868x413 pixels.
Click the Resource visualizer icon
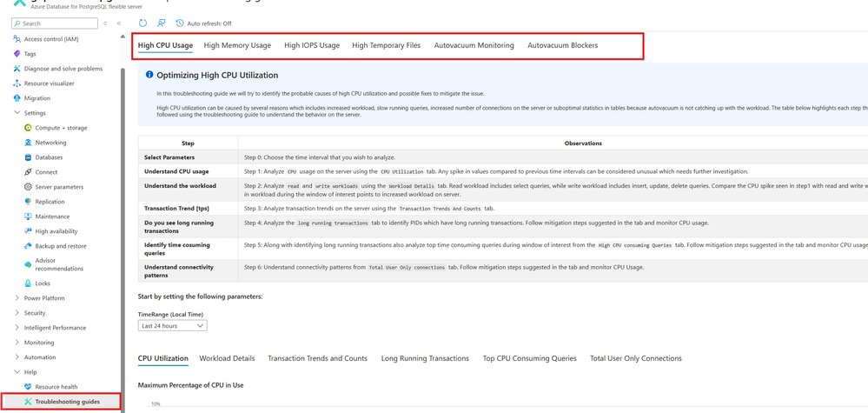point(17,83)
